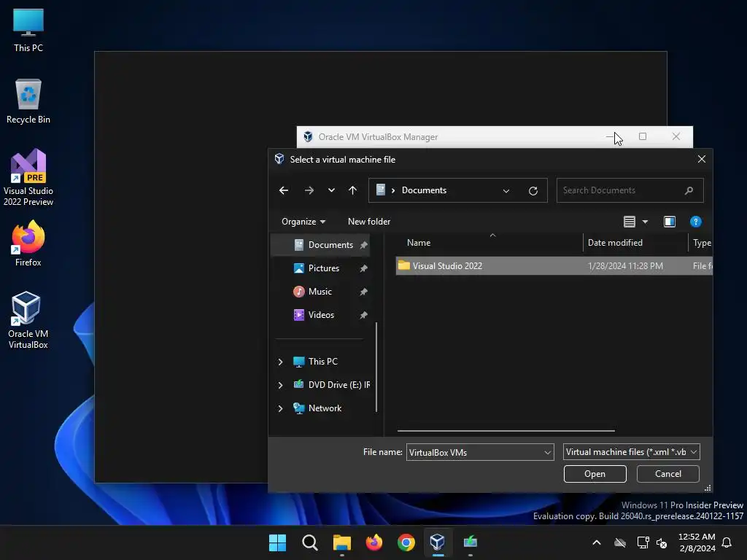Click the search magnifier in Search Documents box
The image size is (747, 560).
[689, 190]
